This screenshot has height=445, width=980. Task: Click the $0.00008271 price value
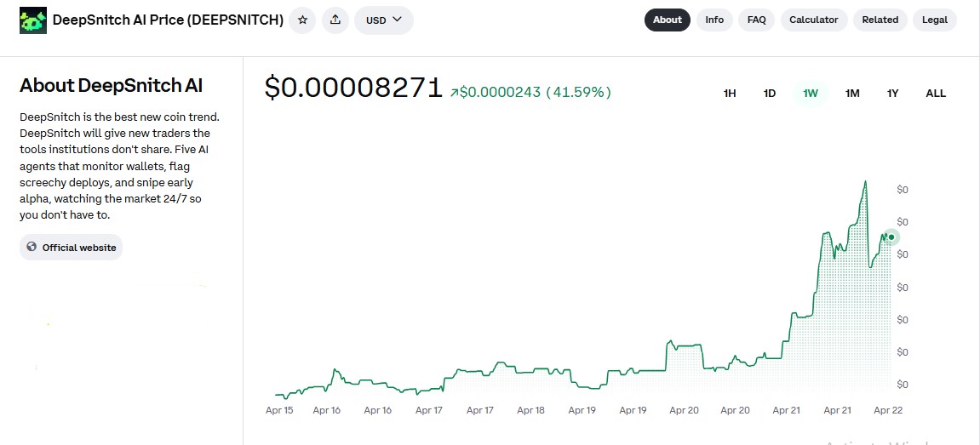[353, 88]
